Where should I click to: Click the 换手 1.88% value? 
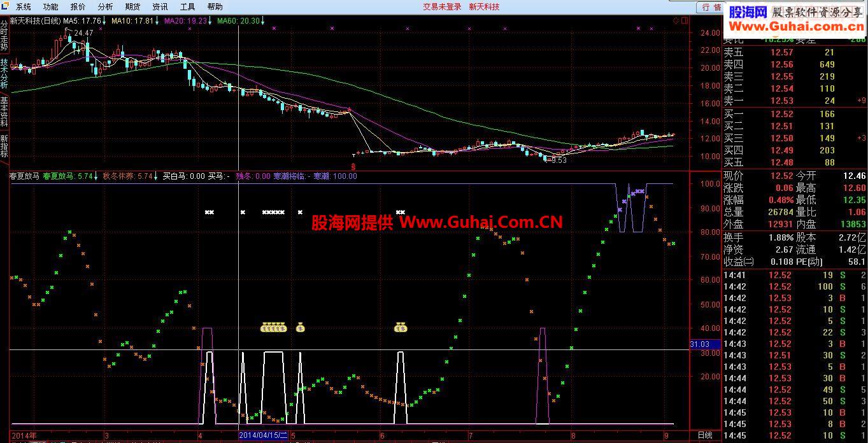click(780, 237)
